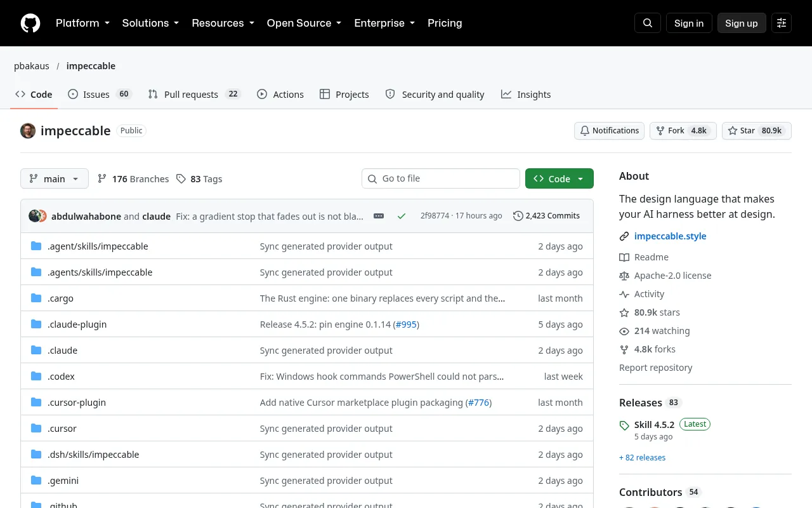Open the Security and quality tab
This screenshot has height=508, width=812.
coord(435,94)
